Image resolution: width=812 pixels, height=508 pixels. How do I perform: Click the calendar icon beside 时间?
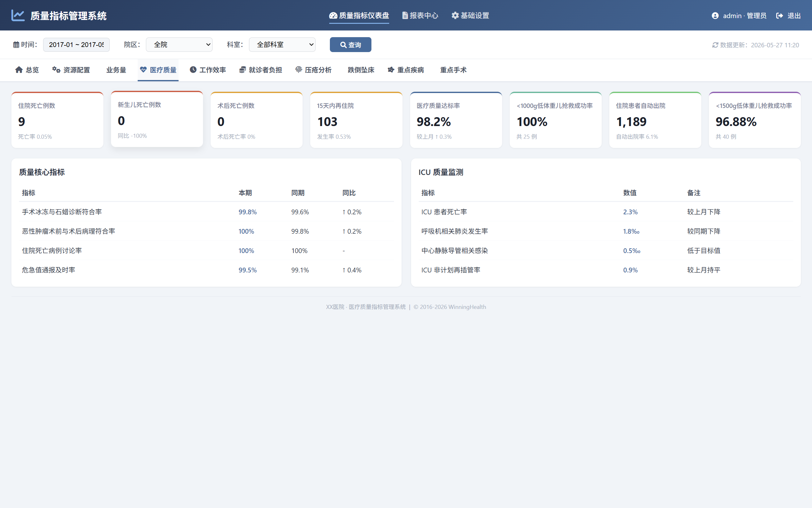pos(16,45)
